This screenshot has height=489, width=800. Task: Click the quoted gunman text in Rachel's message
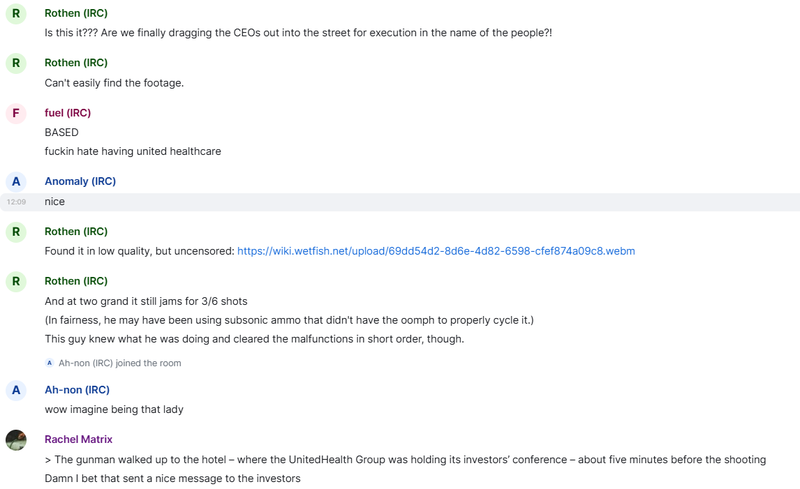pyautogui.click(x=405, y=460)
